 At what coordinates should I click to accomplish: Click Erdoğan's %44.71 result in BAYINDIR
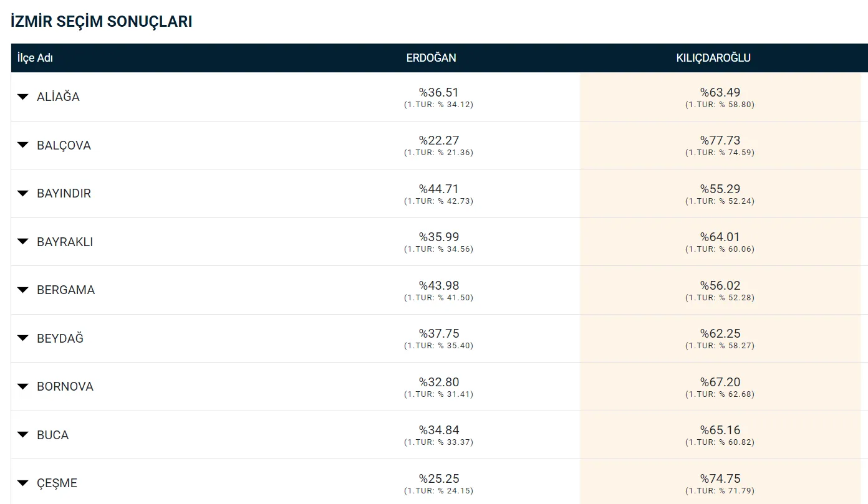click(438, 189)
